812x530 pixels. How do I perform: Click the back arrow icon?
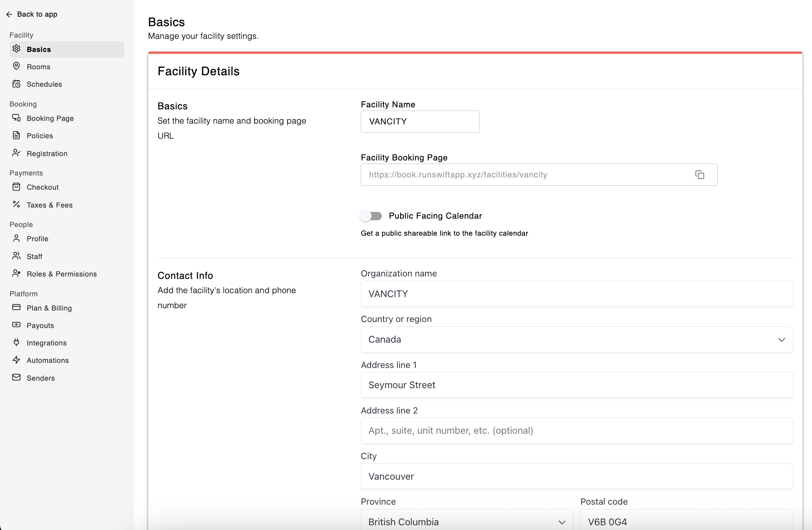[x=9, y=15]
